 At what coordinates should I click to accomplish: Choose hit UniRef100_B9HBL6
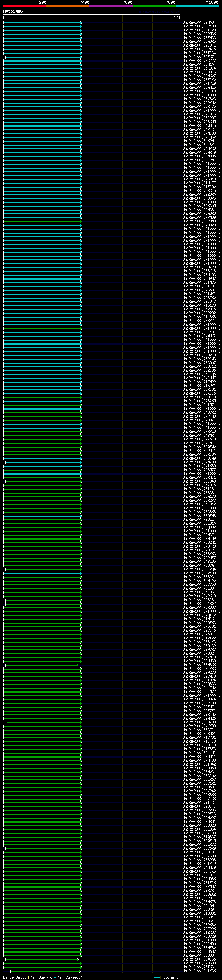click(199, 72)
